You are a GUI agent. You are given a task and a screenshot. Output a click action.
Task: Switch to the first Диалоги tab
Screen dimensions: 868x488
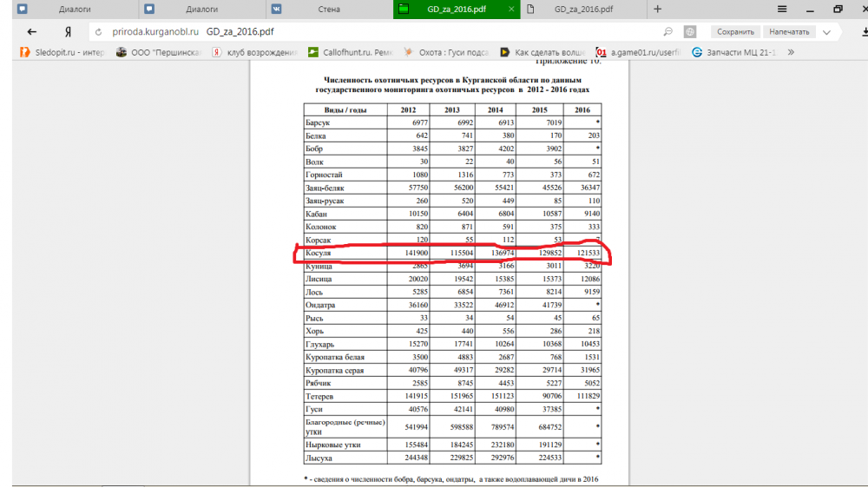[74, 10]
